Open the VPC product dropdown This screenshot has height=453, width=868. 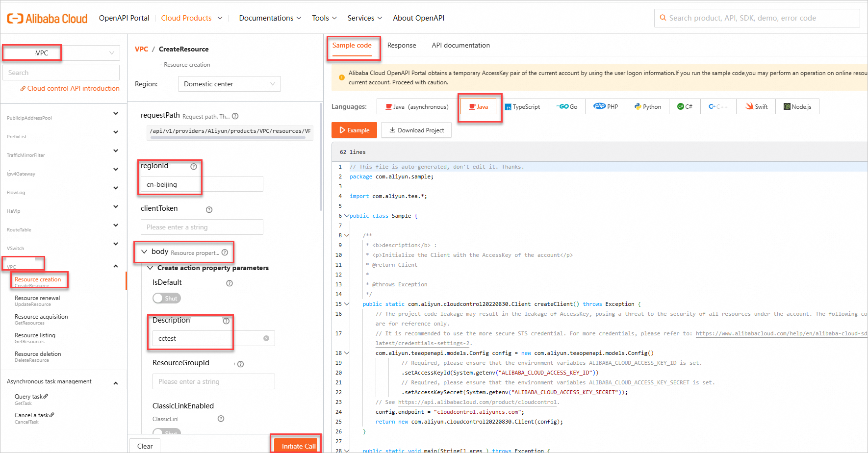[x=61, y=53]
